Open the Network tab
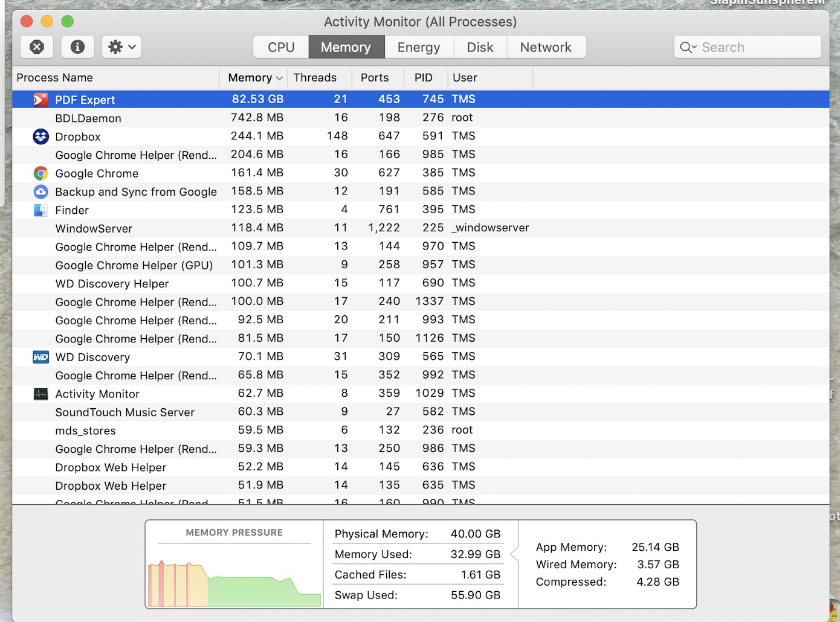840x622 pixels. [546, 47]
